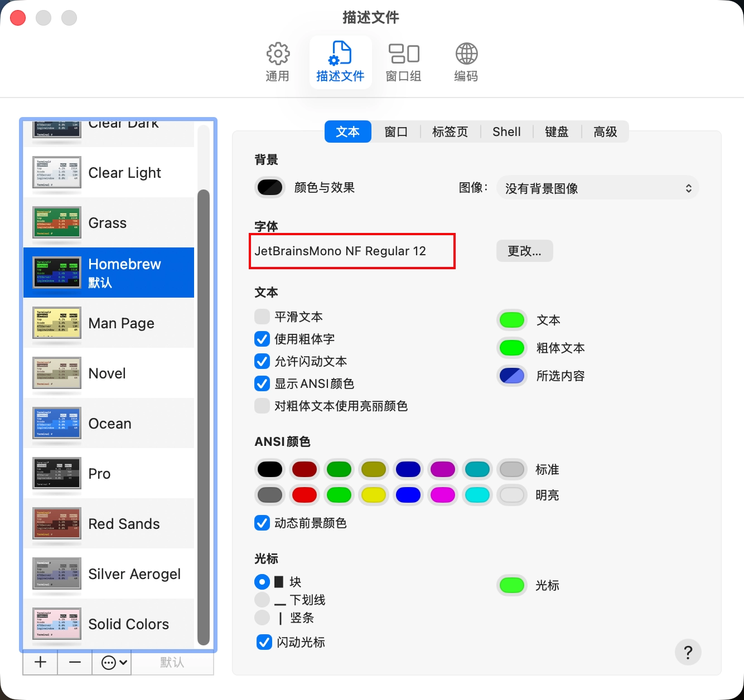Remove profile using the minus icon
The height and width of the screenshot is (700, 744).
pyautogui.click(x=75, y=662)
